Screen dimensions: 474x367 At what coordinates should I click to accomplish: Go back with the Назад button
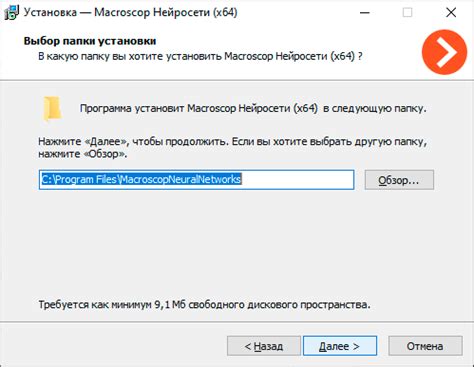(264, 346)
